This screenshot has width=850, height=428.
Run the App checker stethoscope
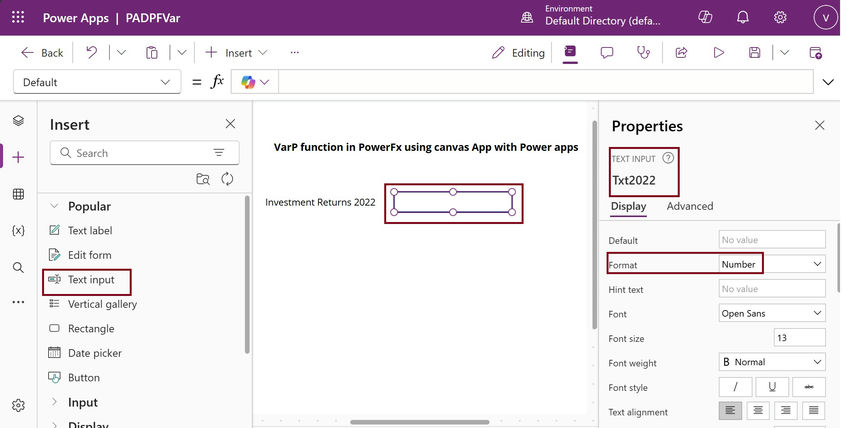[x=643, y=53]
